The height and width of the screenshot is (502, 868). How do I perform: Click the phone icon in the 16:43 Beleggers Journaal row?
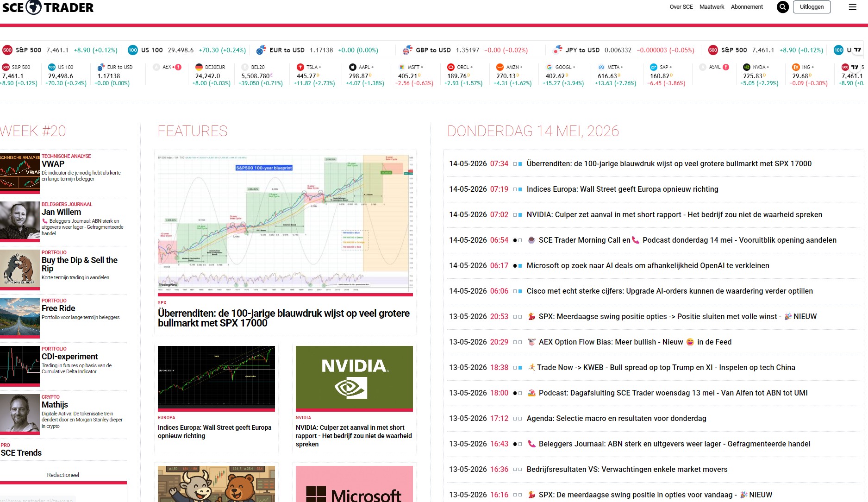coord(531,444)
